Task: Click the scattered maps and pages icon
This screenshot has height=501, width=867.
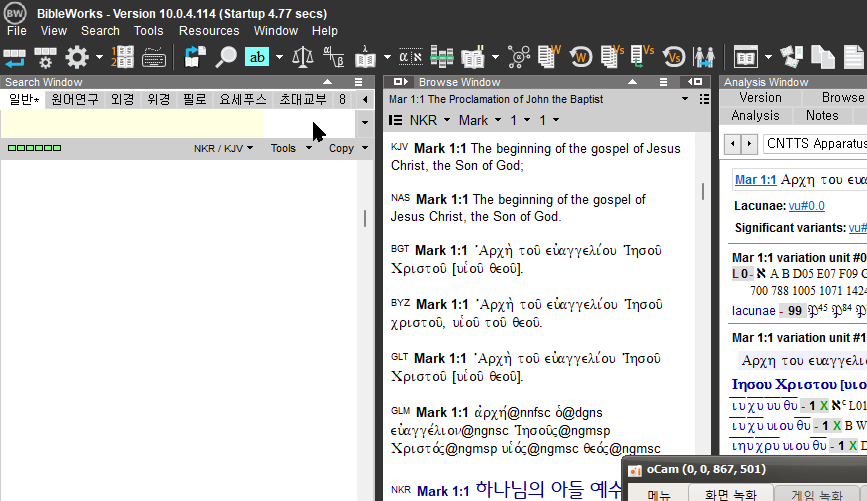Action: click(x=791, y=57)
